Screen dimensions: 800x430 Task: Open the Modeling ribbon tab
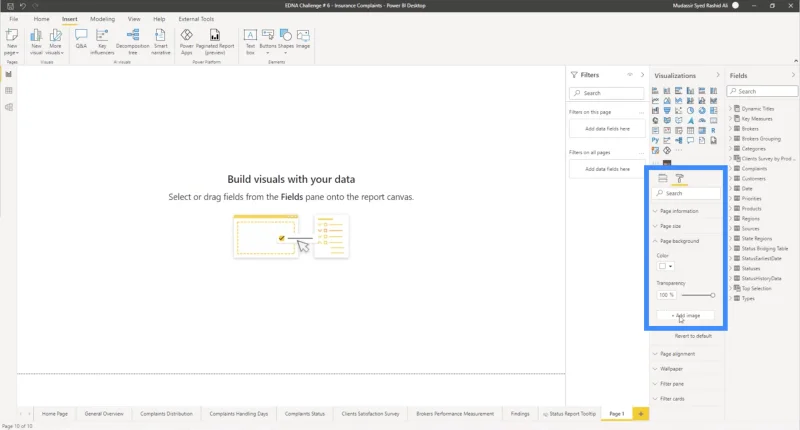pyautogui.click(x=103, y=19)
